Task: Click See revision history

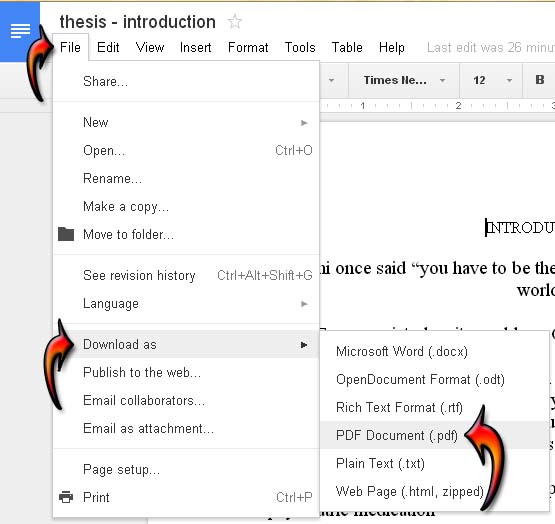Action: pos(186,275)
